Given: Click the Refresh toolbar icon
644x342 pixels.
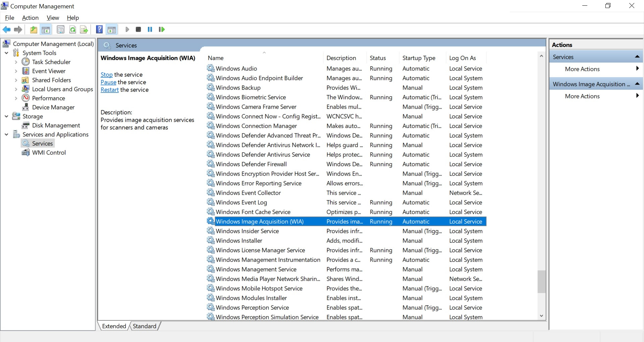Looking at the screenshot, I should (x=72, y=30).
